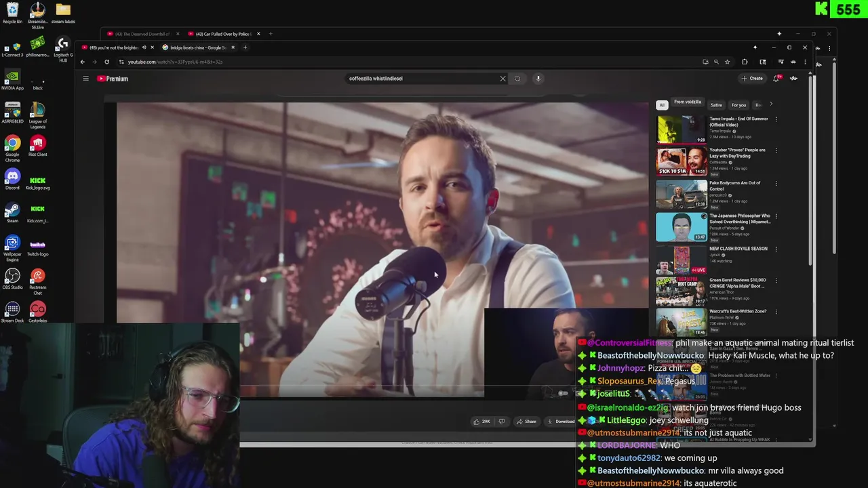Launch Wallpaper Engine shortcut
Image resolution: width=868 pixels, height=488 pixels.
coord(12,249)
